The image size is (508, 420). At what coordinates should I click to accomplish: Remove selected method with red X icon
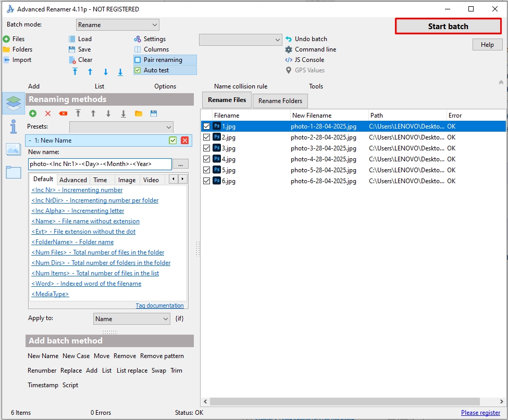(x=48, y=113)
